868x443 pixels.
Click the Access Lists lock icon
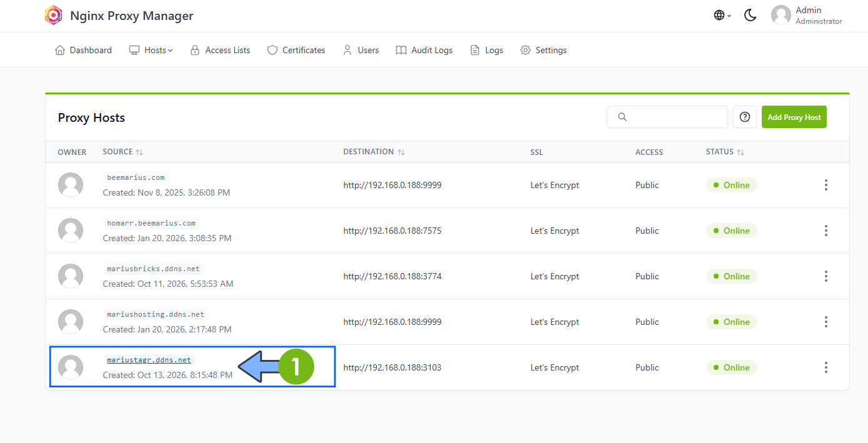coord(195,50)
